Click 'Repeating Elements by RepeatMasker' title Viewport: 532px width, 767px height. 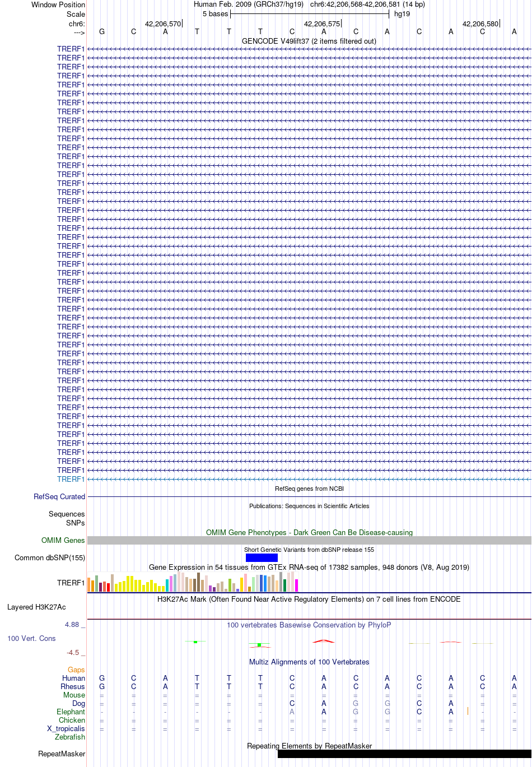point(309,746)
